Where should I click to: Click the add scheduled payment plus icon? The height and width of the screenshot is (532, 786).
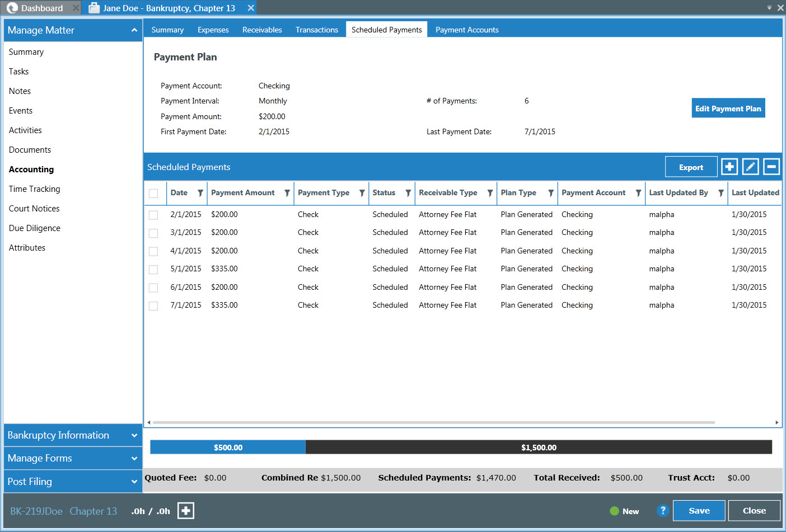[729, 167]
